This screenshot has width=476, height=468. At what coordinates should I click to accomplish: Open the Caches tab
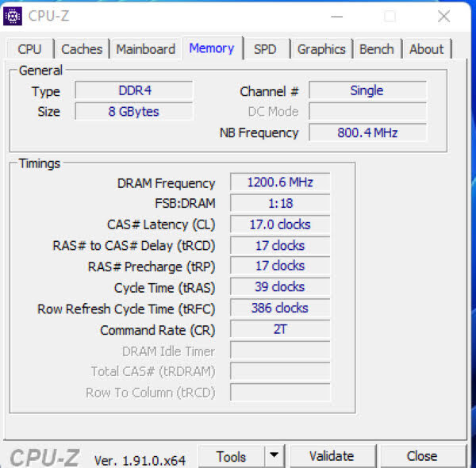82,49
